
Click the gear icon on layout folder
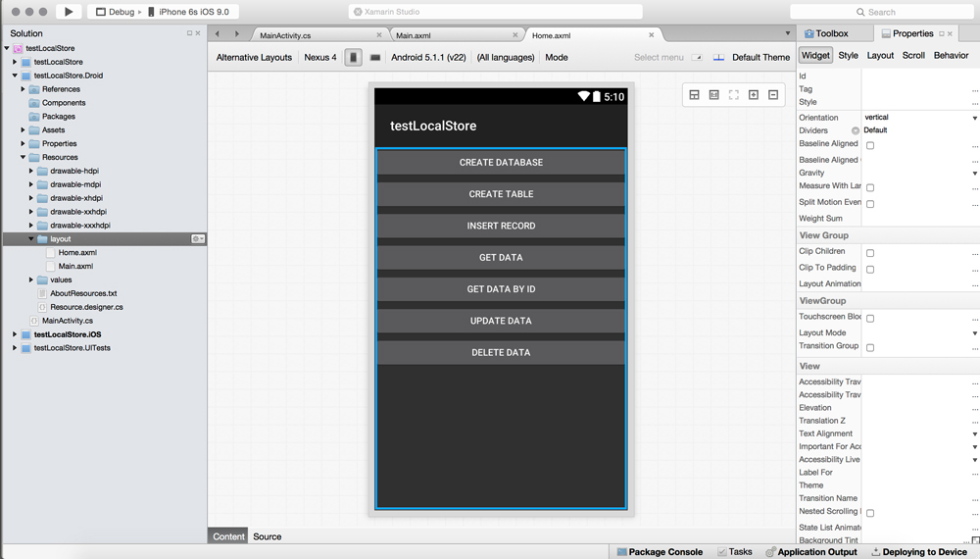[197, 239]
